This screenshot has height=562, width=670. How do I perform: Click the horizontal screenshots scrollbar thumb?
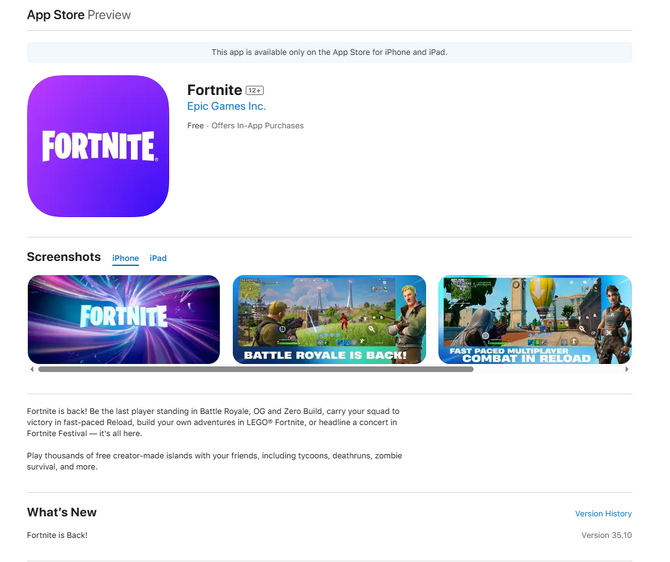click(255, 369)
